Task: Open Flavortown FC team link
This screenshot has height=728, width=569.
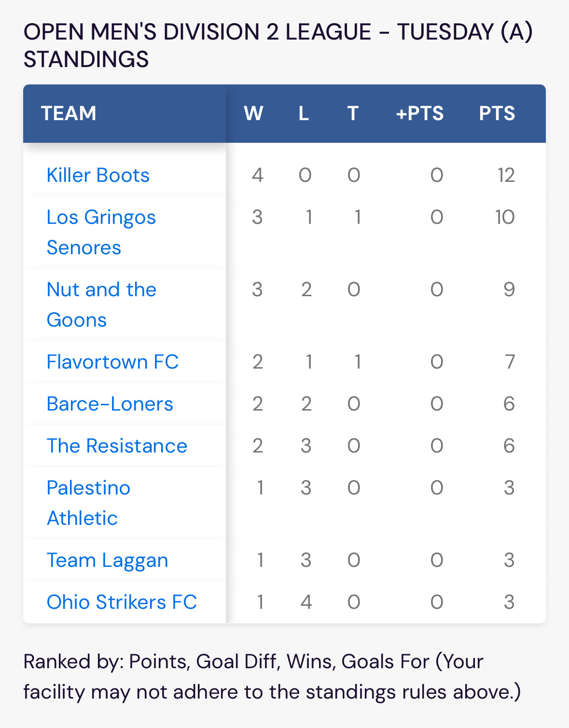Action: pos(112,362)
